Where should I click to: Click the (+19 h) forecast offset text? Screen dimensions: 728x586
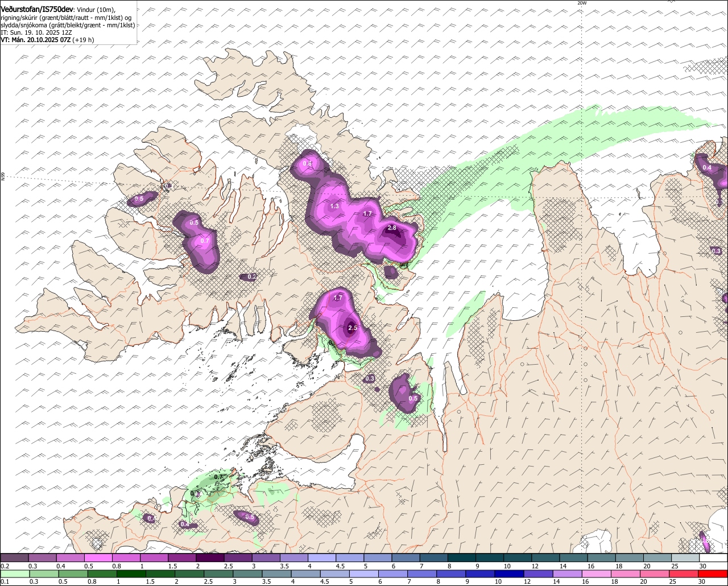[83, 40]
